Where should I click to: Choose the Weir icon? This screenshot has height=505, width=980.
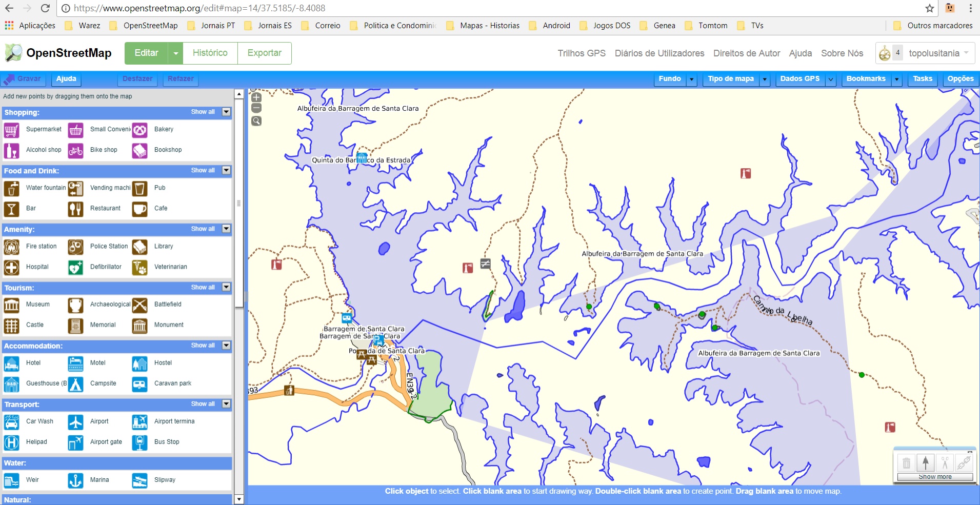coord(12,480)
